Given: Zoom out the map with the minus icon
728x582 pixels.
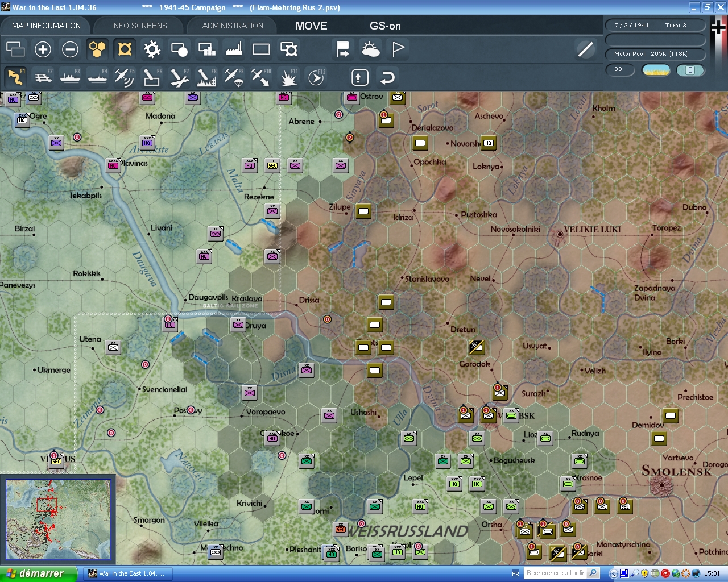Looking at the screenshot, I should [x=70, y=49].
